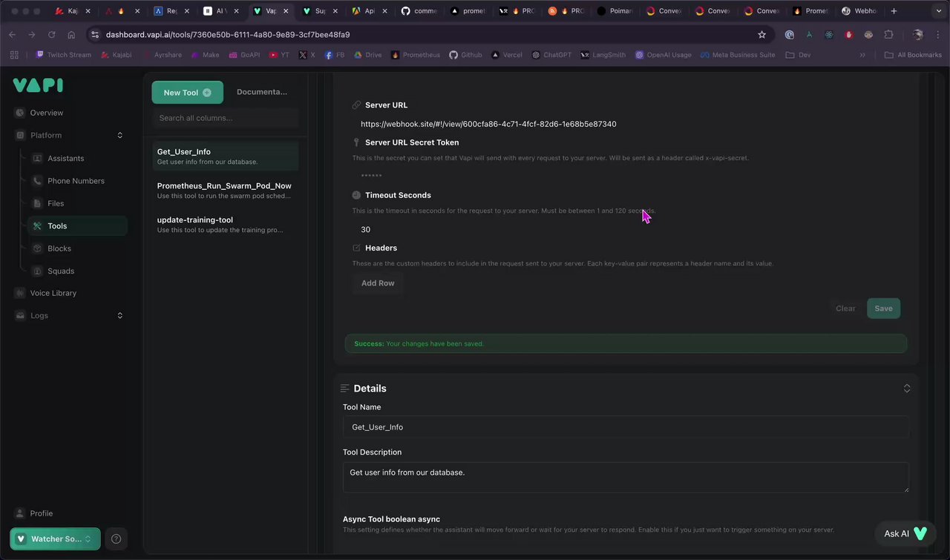The height and width of the screenshot is (560, 950).
Task: Open the Ask AI assistant
Action: 905,533
